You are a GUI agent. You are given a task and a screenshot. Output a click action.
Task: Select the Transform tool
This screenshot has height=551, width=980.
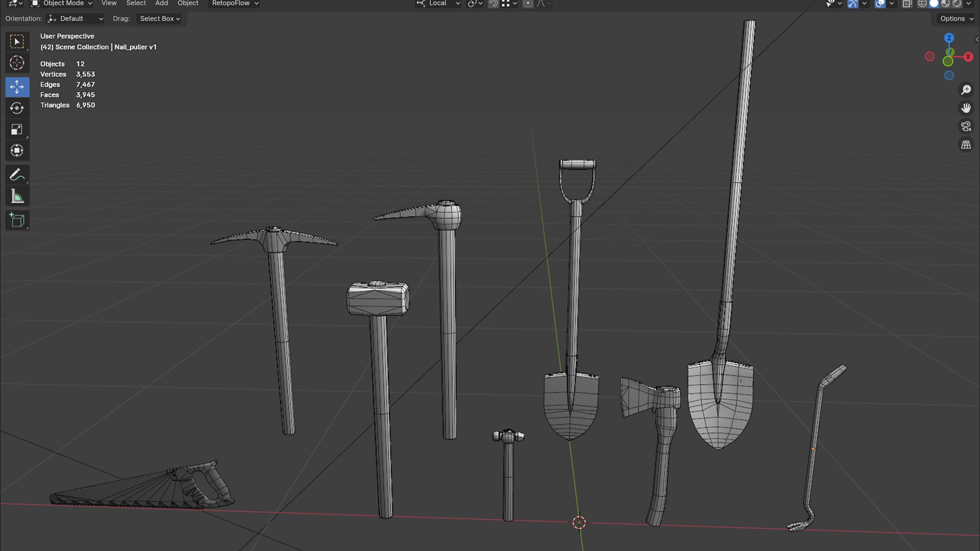[x=17, y=151]
